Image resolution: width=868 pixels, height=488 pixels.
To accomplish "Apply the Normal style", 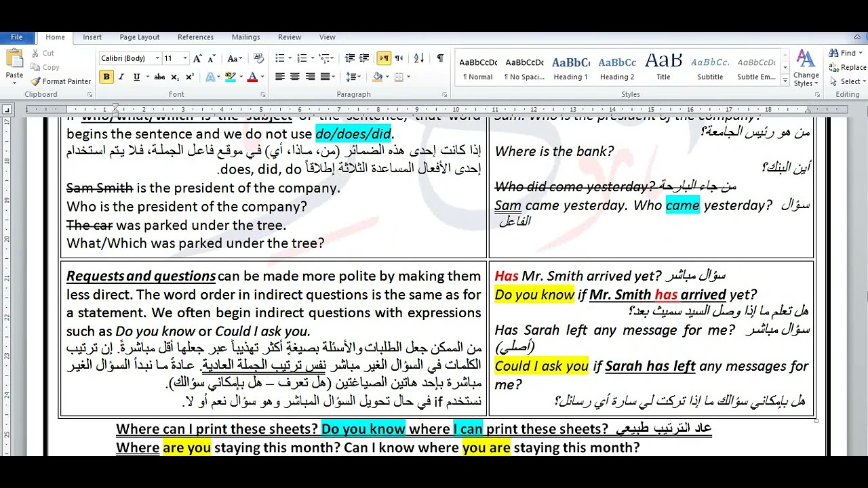I will click(x=478, y=68).
